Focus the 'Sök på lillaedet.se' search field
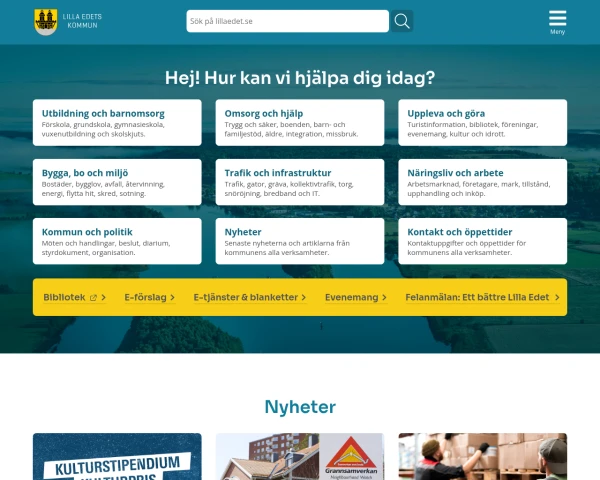 point(287,21)
